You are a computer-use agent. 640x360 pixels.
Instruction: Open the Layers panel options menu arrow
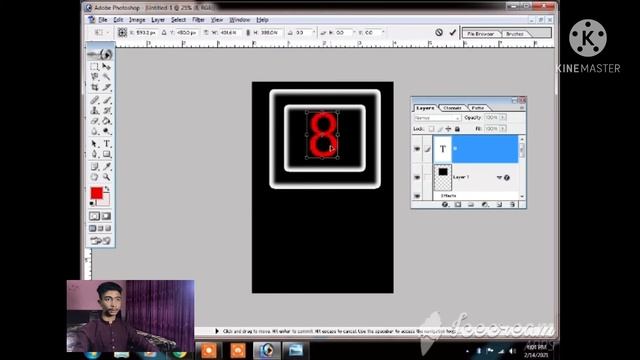point(522,108)
